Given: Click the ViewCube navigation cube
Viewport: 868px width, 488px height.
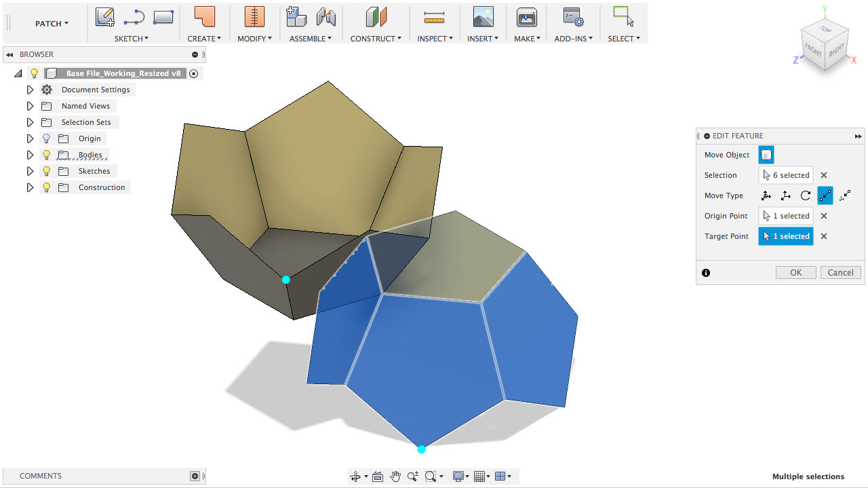Looking at the screenshot, I should [825, 45].
